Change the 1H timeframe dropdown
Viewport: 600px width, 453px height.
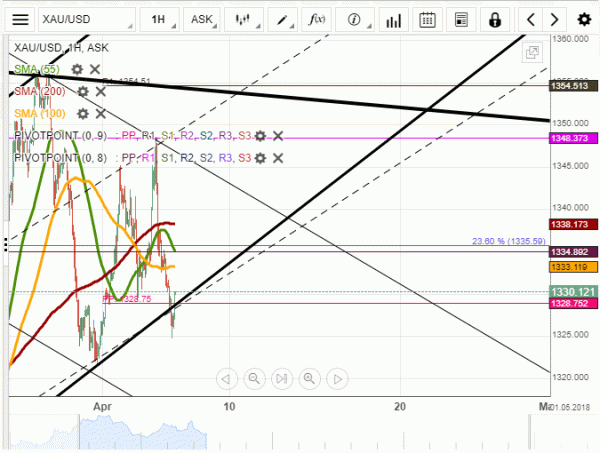(x=159, y=19)
